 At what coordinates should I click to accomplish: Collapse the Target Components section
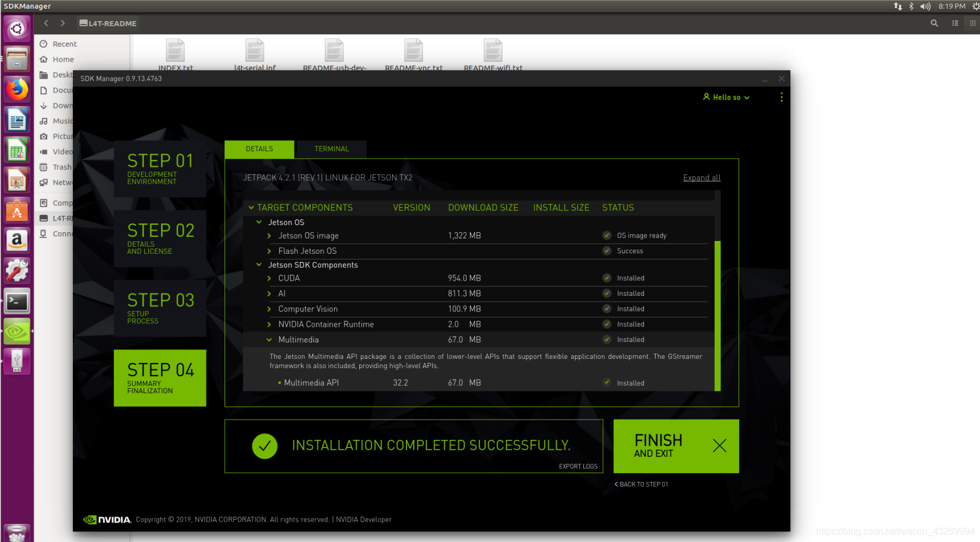pos(251,208)
